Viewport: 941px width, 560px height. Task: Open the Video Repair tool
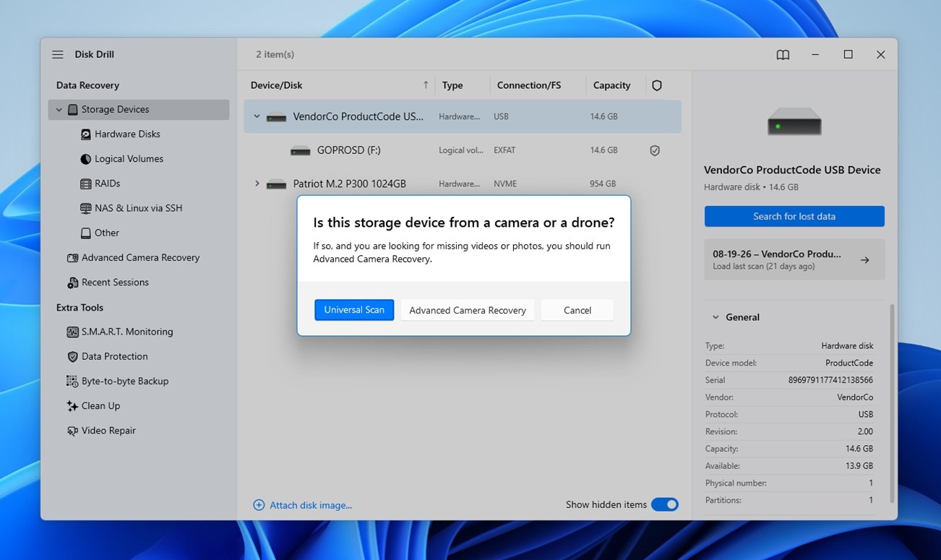pyautogui.click(x=108, y=430)
